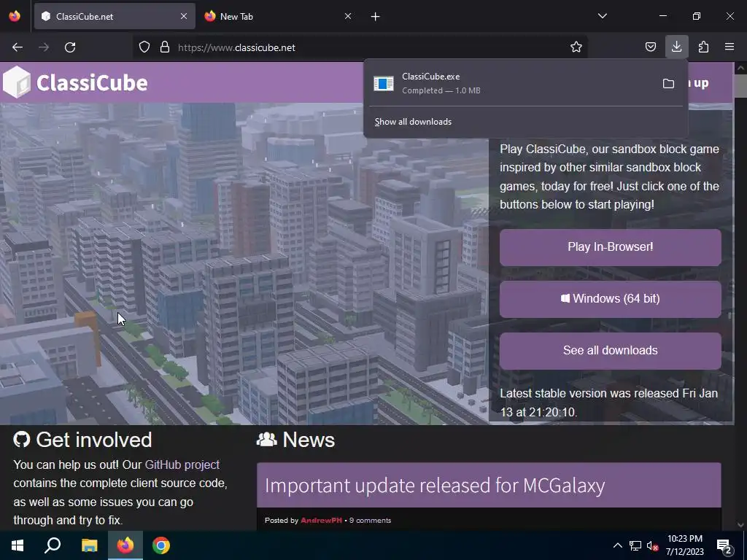Select the ClassiCube.net tab
The width and height of the screenshot is (747, 560).
(115, 16)
